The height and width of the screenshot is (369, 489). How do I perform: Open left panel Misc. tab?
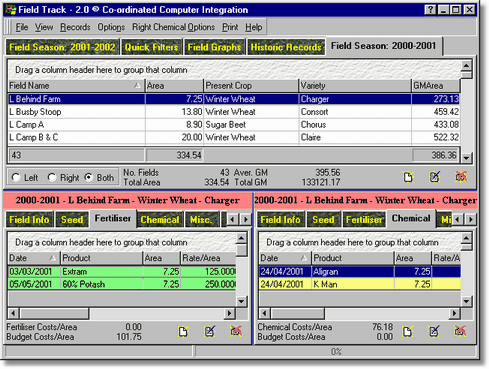[201, 219]
